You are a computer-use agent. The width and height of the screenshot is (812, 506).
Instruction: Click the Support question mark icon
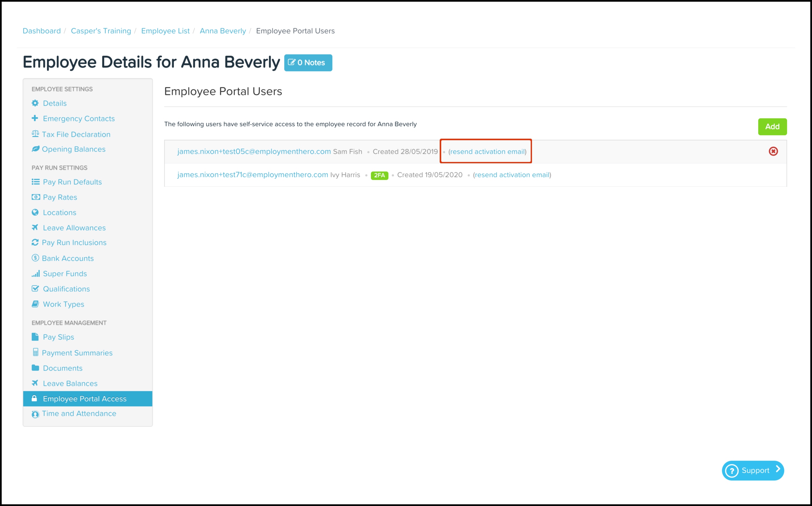click(x=732, y=471)
